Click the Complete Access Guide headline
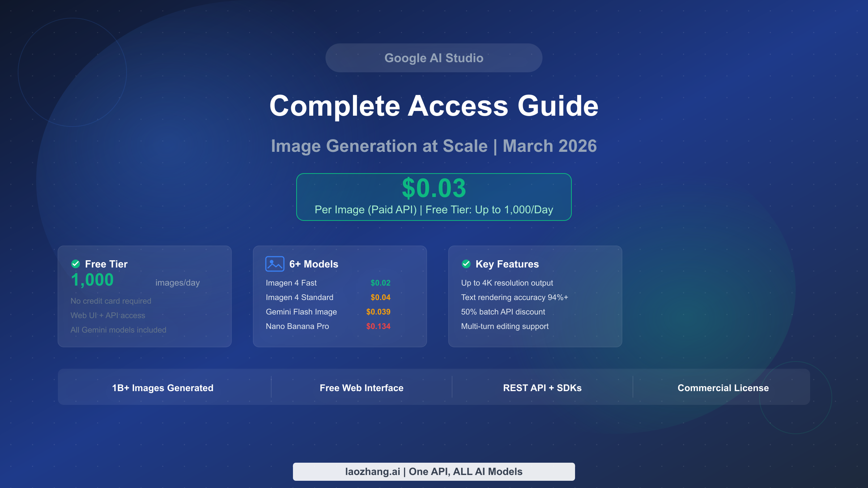868x488 pixels. [434, 106]
